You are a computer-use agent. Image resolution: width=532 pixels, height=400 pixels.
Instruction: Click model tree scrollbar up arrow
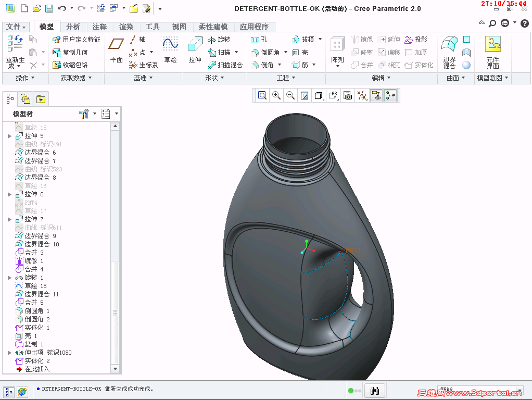pyautogui.click(x=116, y=126)
